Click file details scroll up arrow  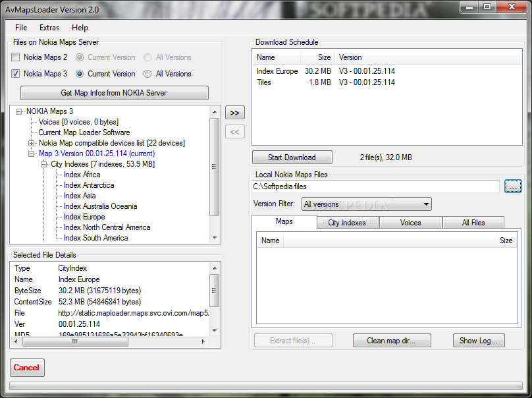(215, 268)
